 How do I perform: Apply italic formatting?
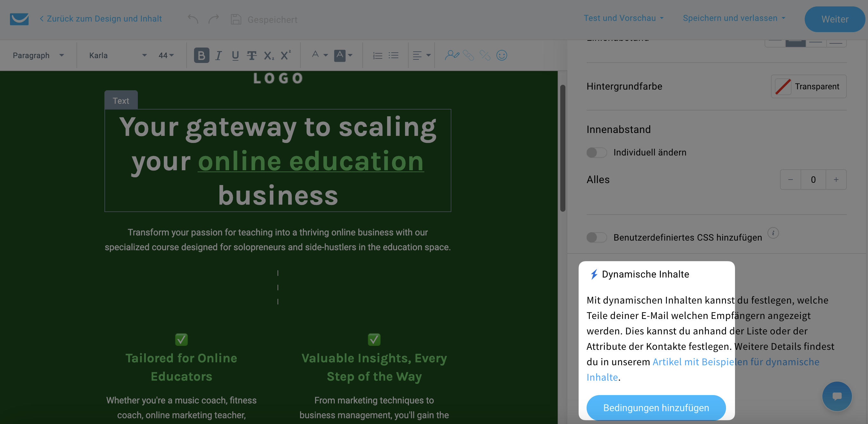218,55
